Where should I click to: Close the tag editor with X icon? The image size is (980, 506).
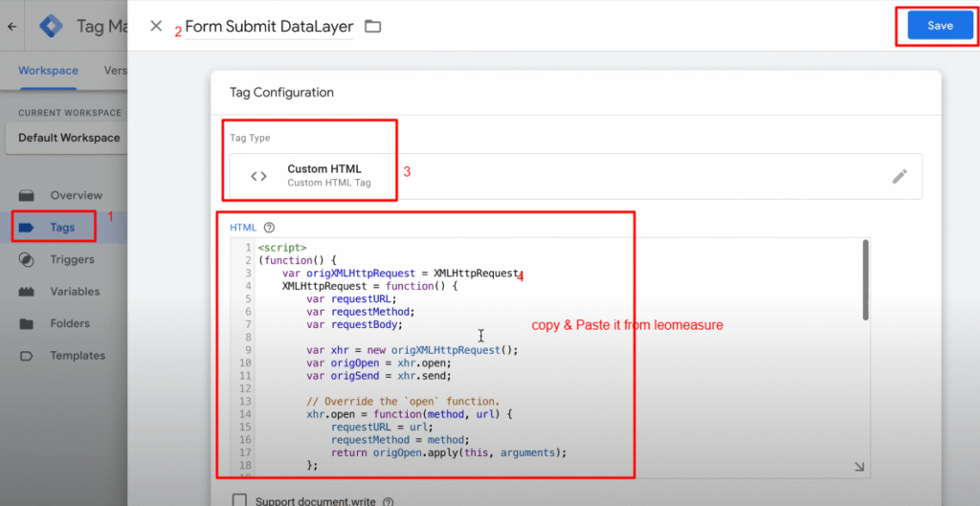tap(156, 26)
